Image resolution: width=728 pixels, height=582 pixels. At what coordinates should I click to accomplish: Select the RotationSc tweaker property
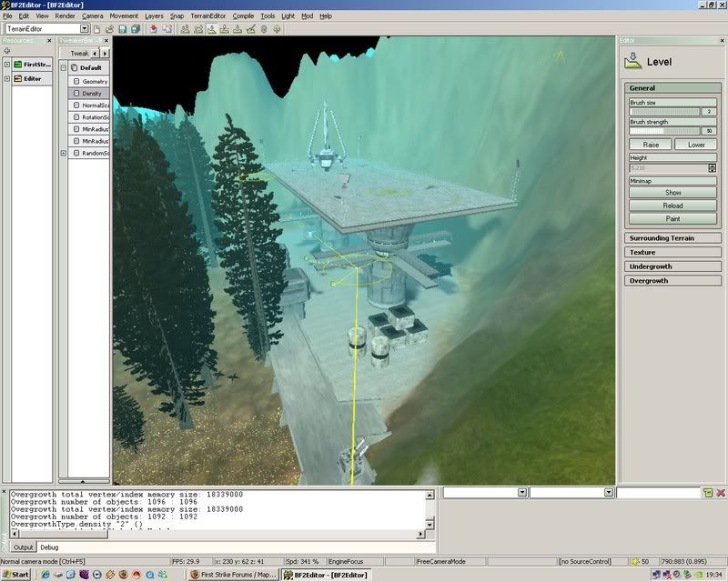(x=88, y=117)
